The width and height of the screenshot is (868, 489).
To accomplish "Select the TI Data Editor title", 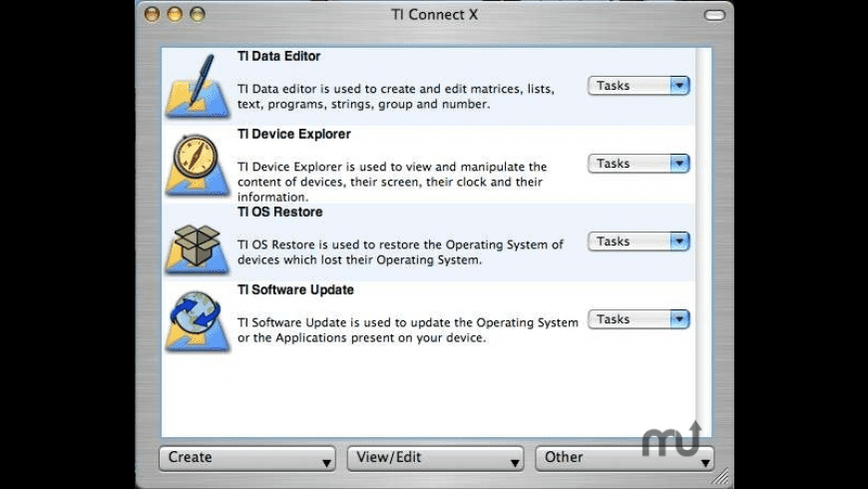I will pyautogui.click(x=279, y=57).
